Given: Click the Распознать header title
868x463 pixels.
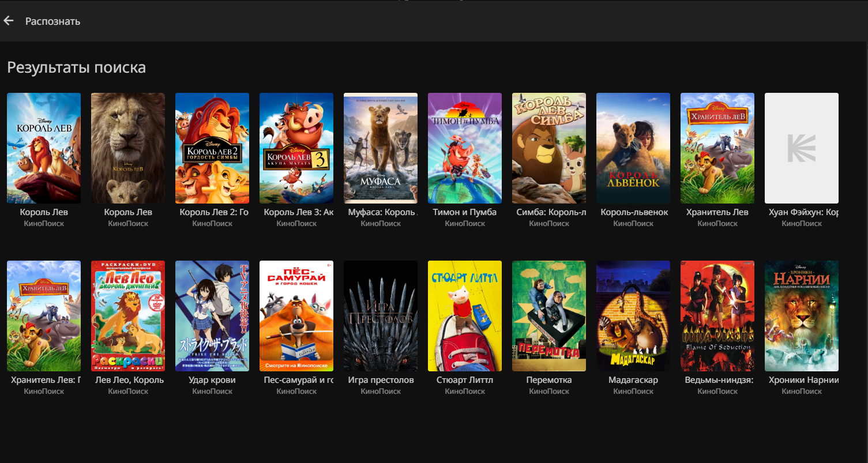Looking at the screenshot, I should pos(52,21).
